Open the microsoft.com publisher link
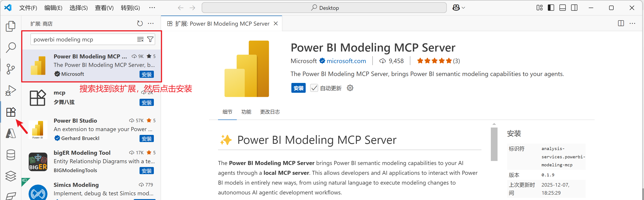The height and width of the screenshot is (200, 644). [x=346, y=61]
